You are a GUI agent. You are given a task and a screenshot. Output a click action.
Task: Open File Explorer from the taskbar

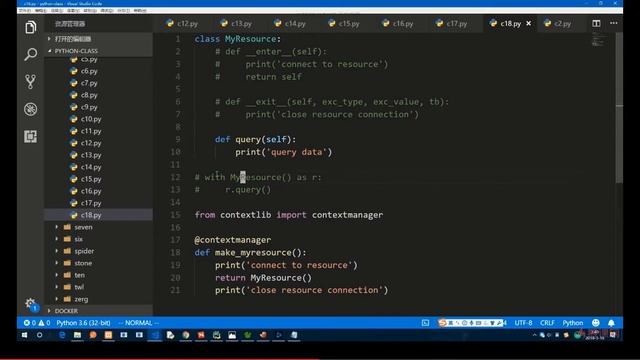click(77, 335)
